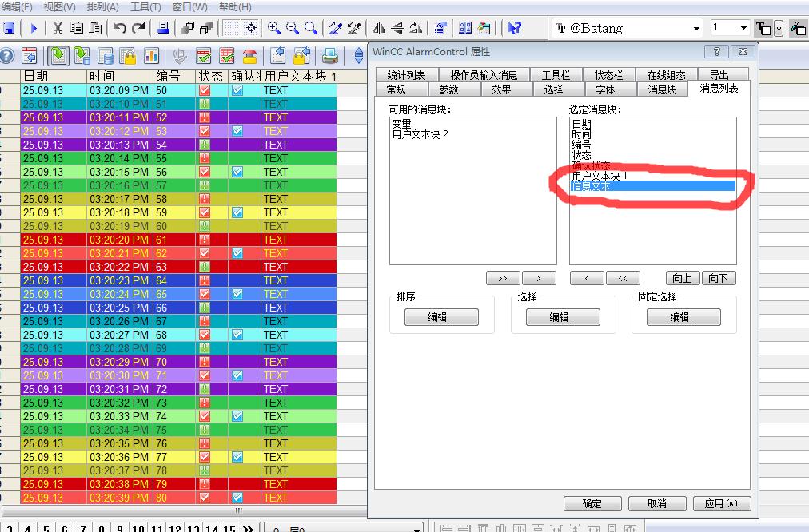Open the 视图(V) menu
Screen dimensions: 809x532
click(x=59, y=6)
